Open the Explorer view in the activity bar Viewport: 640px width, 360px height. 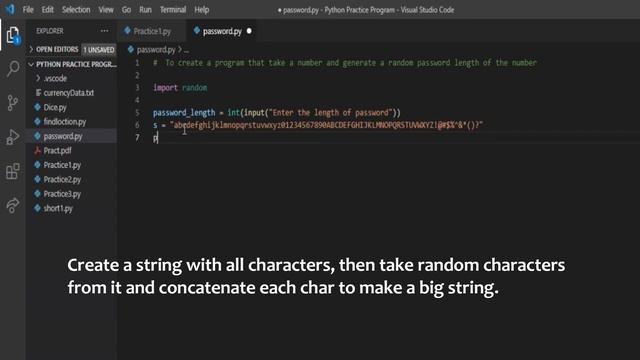13,35
